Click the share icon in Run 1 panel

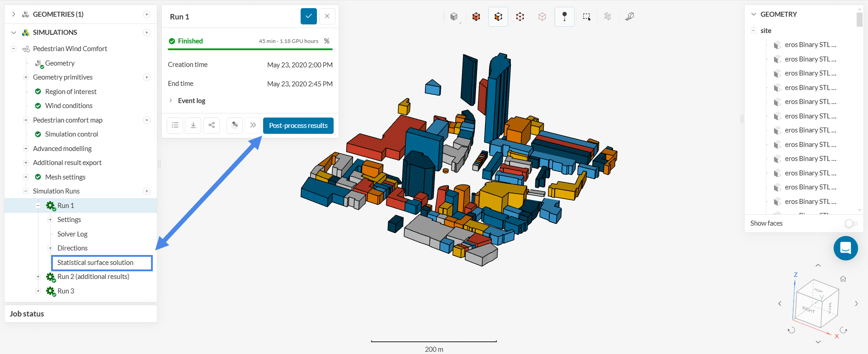click(x=212, y=125)
